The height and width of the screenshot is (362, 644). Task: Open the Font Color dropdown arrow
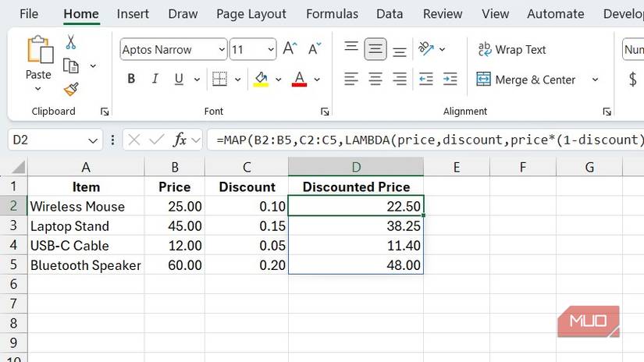(317, 80)
